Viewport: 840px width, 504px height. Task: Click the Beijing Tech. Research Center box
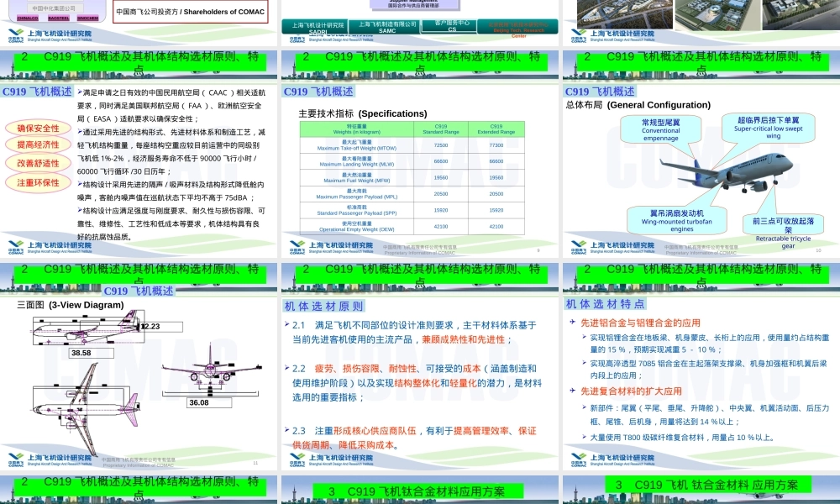[518, 29]
